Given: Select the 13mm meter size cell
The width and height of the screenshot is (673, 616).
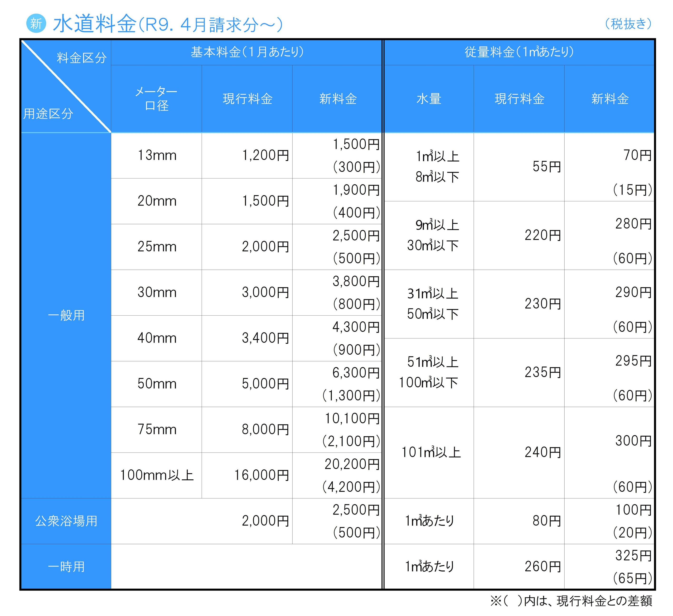Looking at the screenshot, I should click(157, 155).
